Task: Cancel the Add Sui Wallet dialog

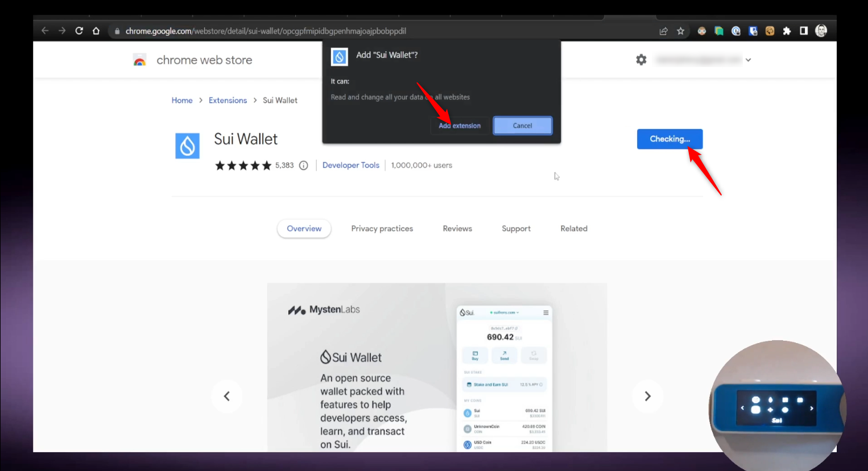Action: [522, 126]
